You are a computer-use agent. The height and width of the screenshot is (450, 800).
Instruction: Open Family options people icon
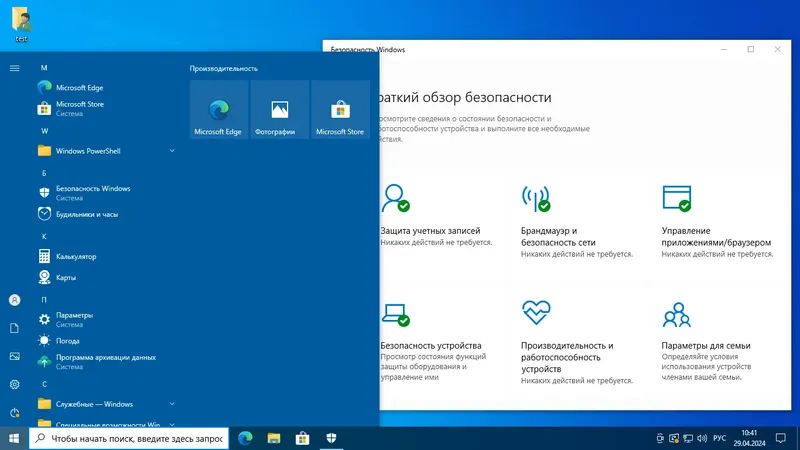coord(677,314)
